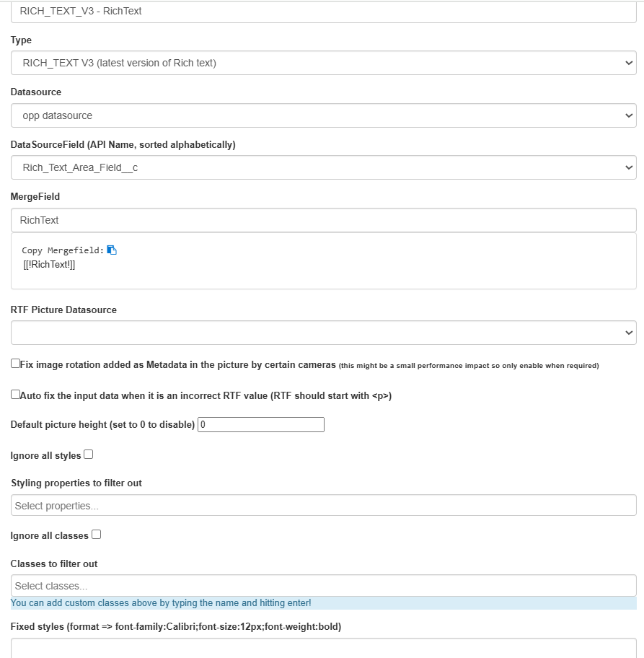Toggle Auto fix the input data checkbox
The image size is (644, 658).
(16, 395)
